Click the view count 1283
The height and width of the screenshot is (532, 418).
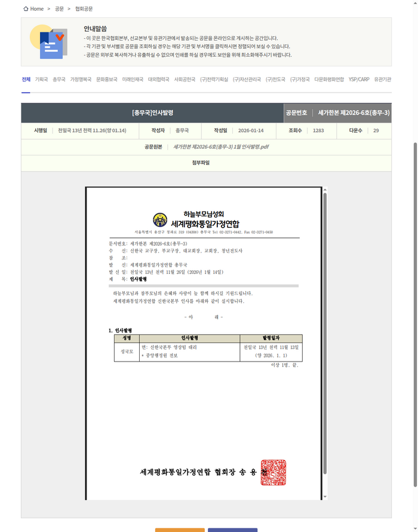tap(318, 131)
